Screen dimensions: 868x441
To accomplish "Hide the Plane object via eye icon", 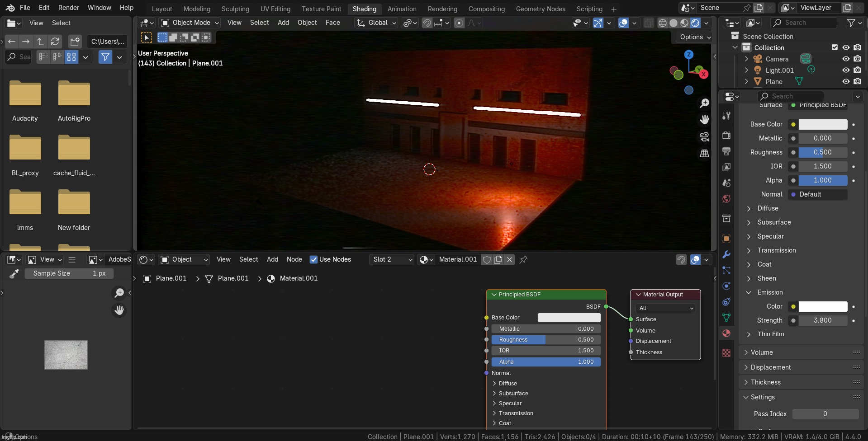I will pyautogui.click(x=846, y=81).
